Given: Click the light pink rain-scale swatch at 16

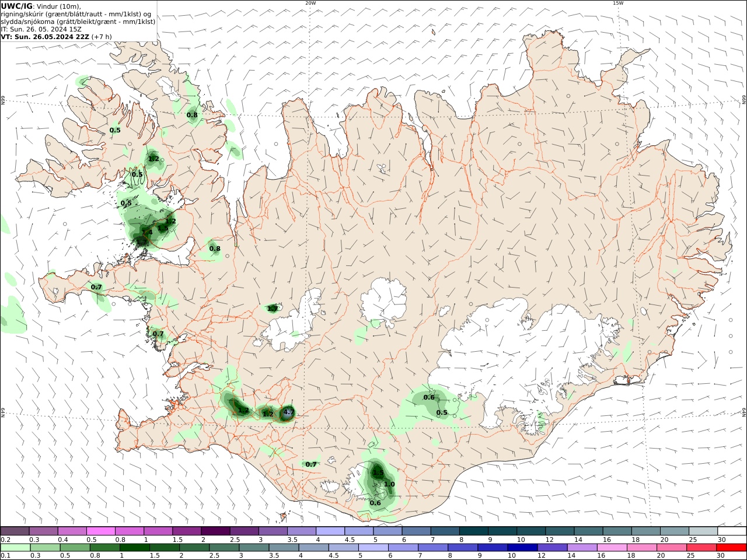Looking at the screenshot, I should 611,548.
